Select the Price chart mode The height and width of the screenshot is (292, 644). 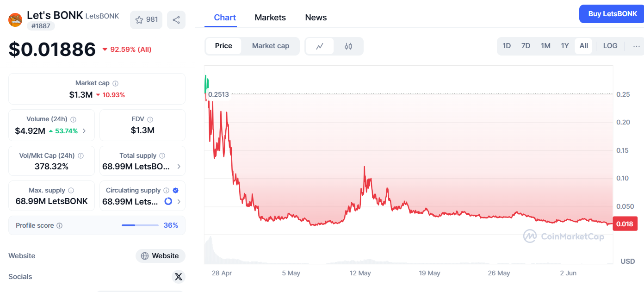(223, 46)
